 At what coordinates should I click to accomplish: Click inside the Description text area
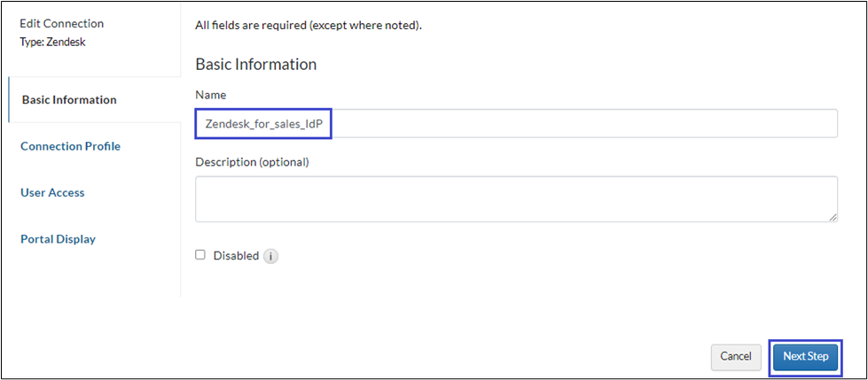(516, 198)
